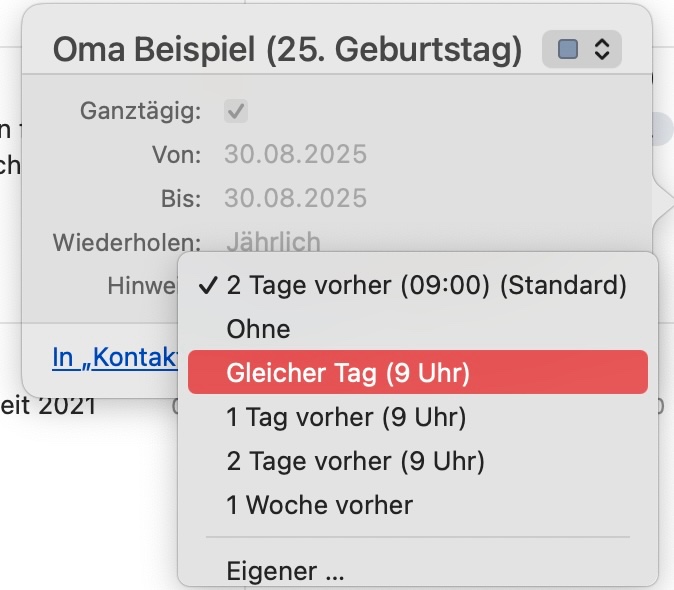Screen dimensions: 674x590
Task: Select checked "2 Tage vorher (09:00) (Standard)" item
Action: click(x=426, y=285)
